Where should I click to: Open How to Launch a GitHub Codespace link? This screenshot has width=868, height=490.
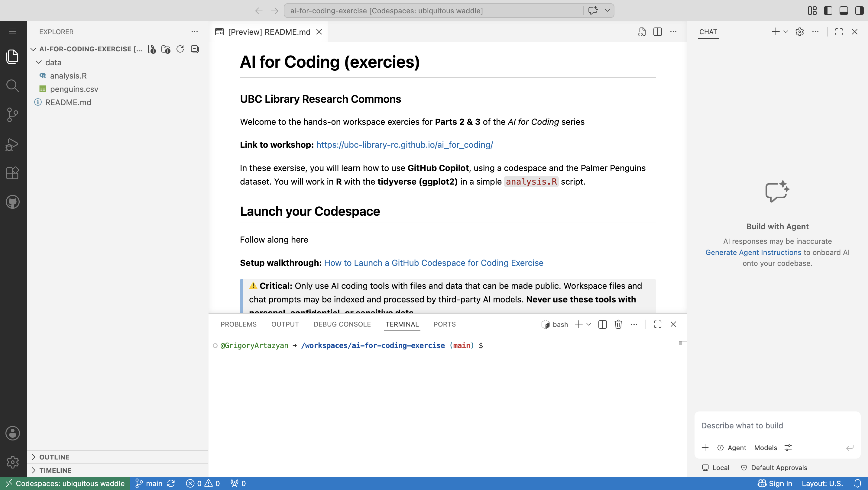[434, 263]
